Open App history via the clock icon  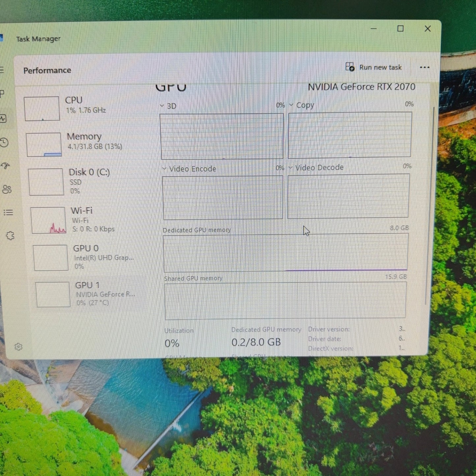coord(4,142)
